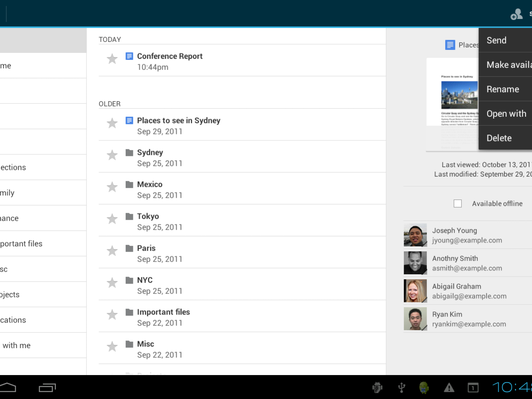Tap the USB status icon
Image resolution: width=532 pixels, height=399 pixels.
tap(401, 388)
